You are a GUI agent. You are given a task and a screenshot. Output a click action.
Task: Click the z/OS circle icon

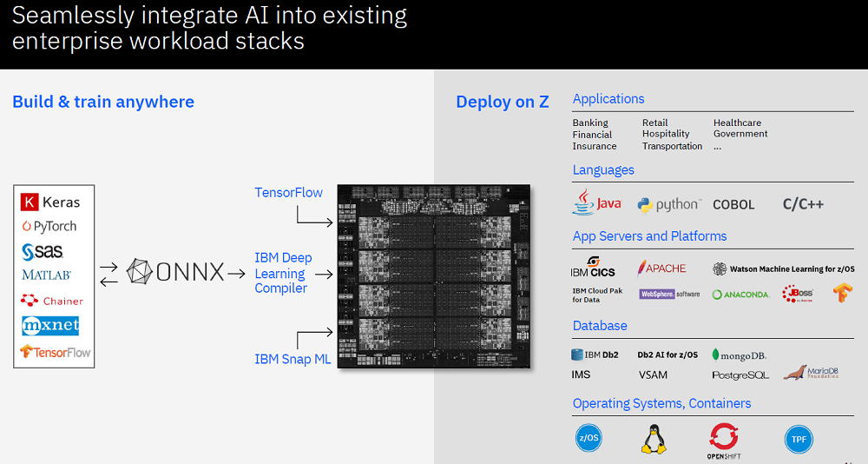(589, 438)
